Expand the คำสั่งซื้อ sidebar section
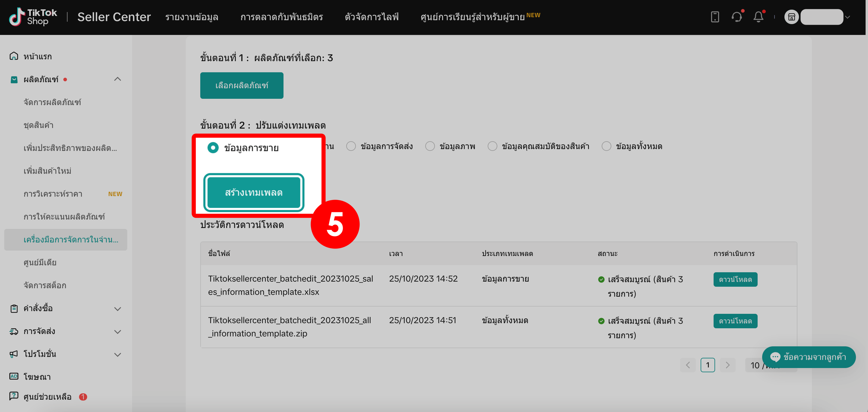The height and width of the screenshot is (412, 868). [x=117, y=309]
